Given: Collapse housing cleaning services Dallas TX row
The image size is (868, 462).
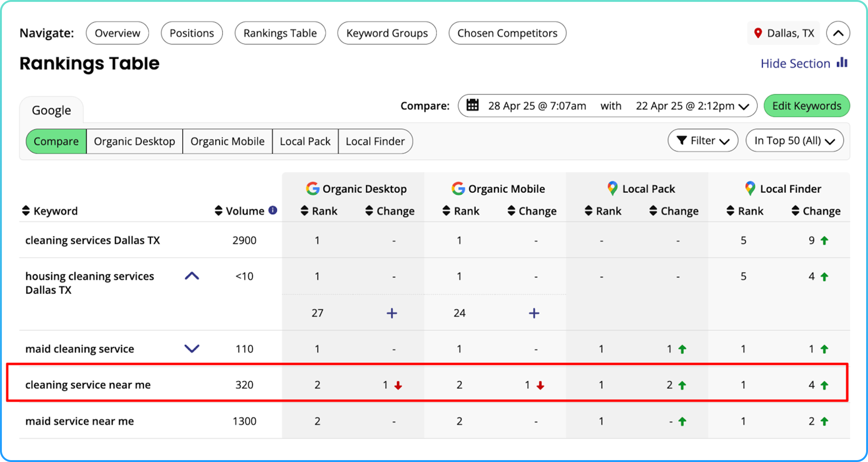Looking at the screenshot, I should click(192, 276).
